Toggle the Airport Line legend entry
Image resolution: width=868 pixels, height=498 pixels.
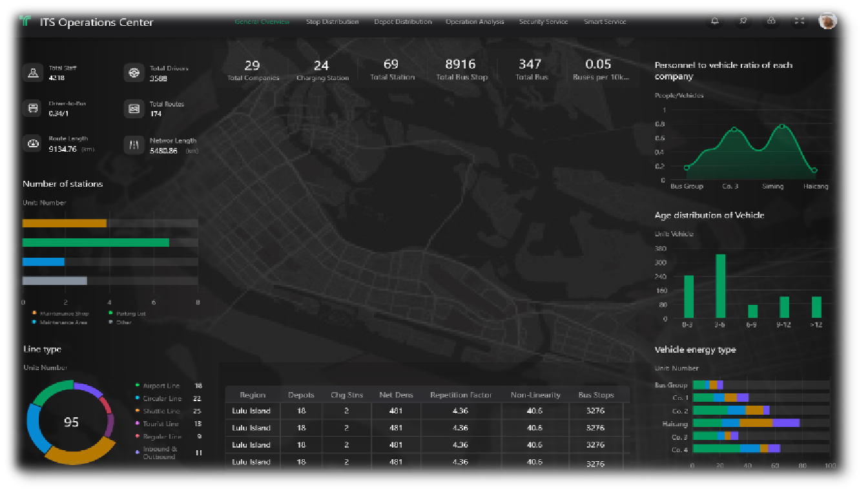pos(161,386)
